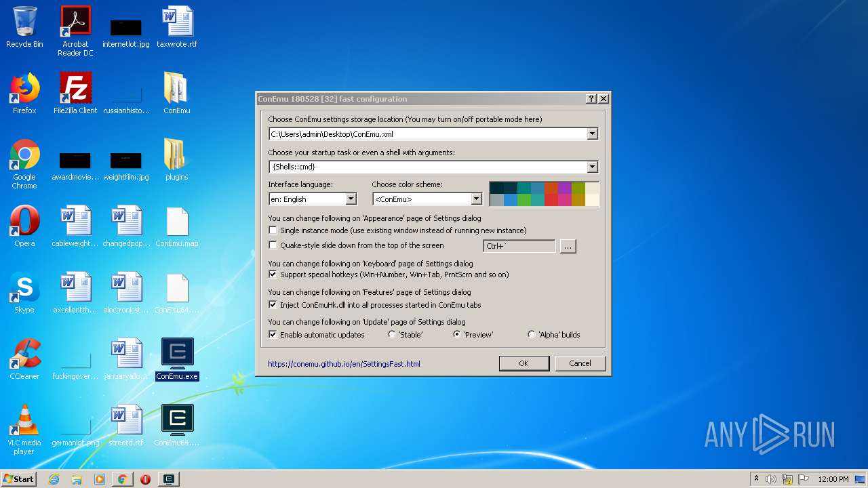Screen dimensions: 868x488
Task: Click the network tray icon
Action: (x=787, y=479)
